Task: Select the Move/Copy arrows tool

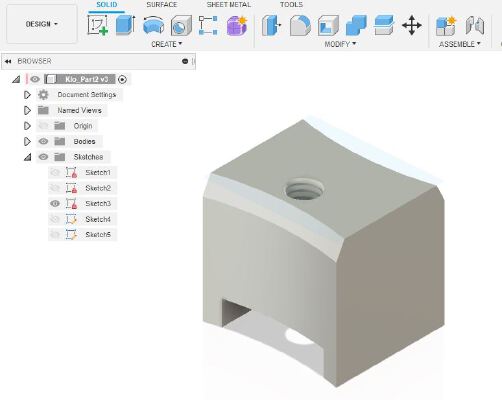Action: point(412,25)
